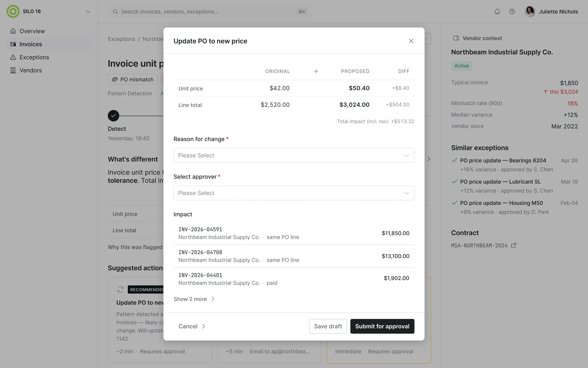Open PO price update — Lubricant 5L
The width and height of the screenshot is (588, 368).
[500, 182]
